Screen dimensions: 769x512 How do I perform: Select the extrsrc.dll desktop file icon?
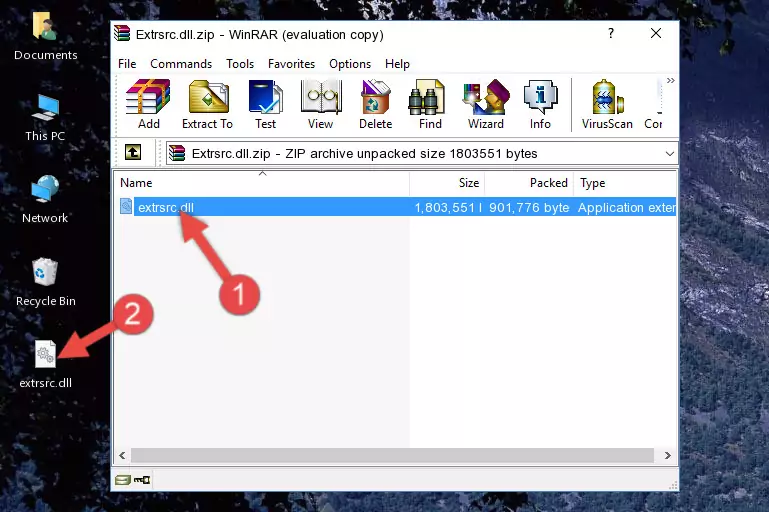[x=46, y=364]
